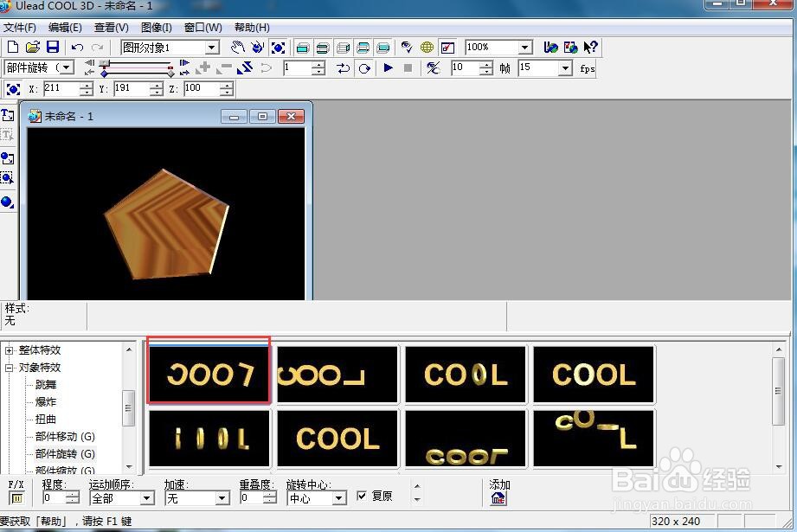Expand the 整体特效 tree node
Viewport: 797px width, 532px height.
point(10,350)
